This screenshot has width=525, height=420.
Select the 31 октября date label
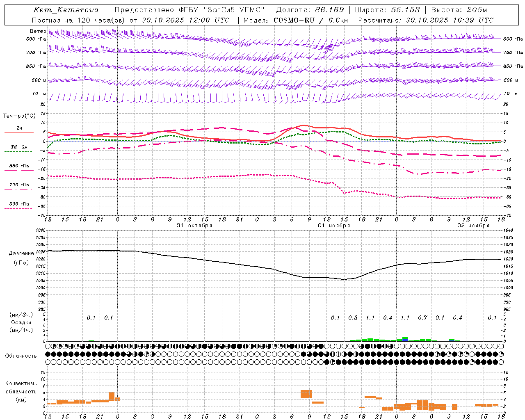194,226
